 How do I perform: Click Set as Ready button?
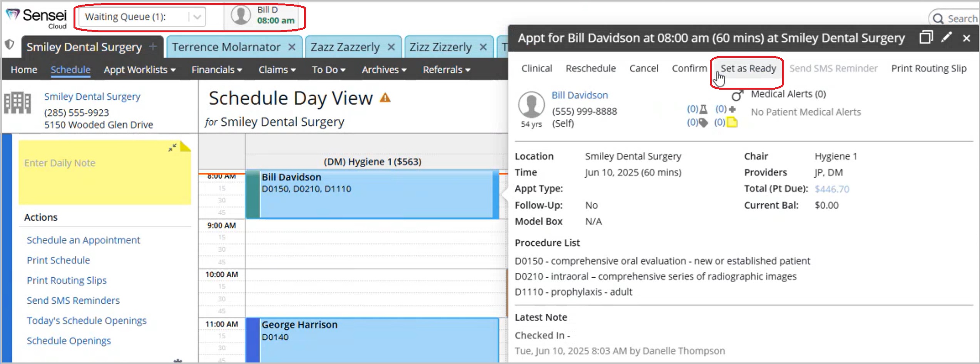[748, 68]
